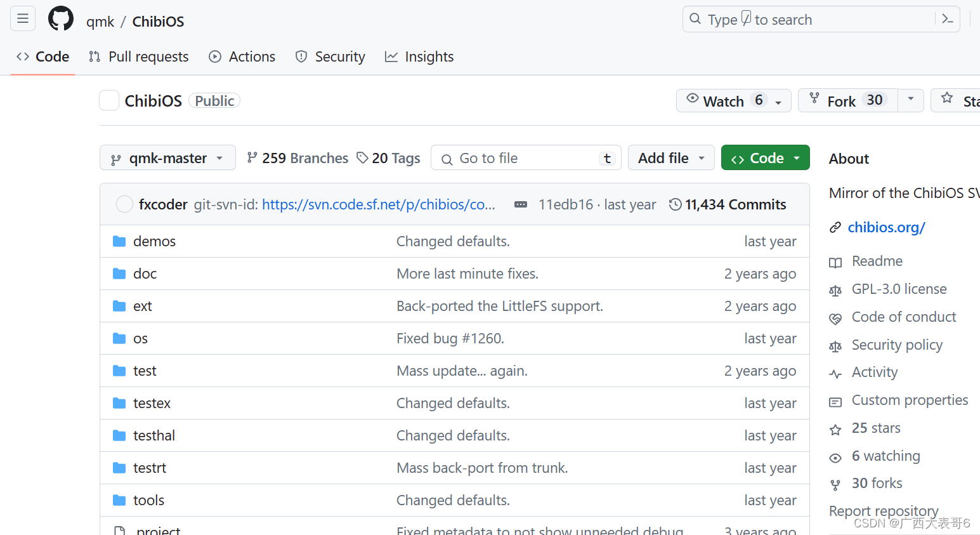Click the os folder icon
The width and height of the screenshot is (980, 535).
[119, 338]
